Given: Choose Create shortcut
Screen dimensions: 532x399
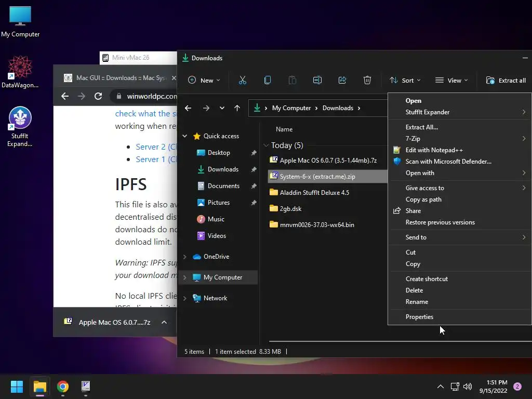Looking at the screenshot, I should 459,279.
